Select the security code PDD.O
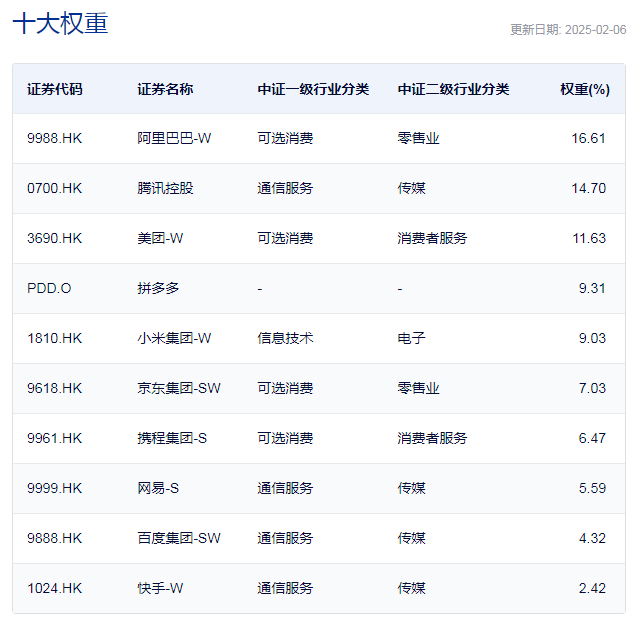The width and height of the screenshot is (636, 626). coord(49,288)
